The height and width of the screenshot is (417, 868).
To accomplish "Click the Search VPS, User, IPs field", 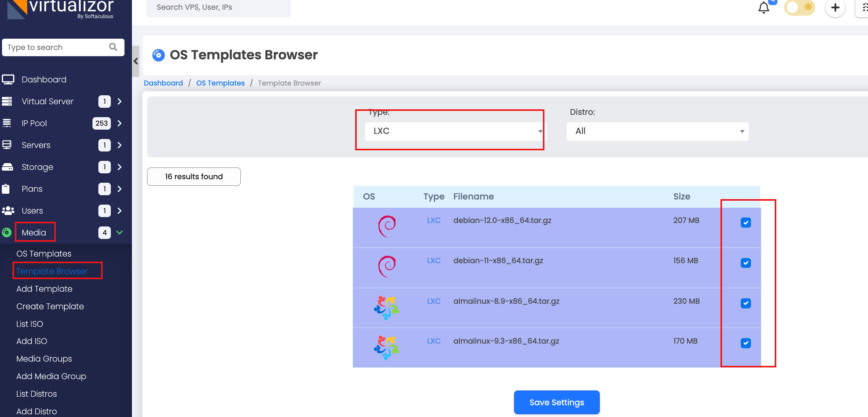I will pos(218,7).
